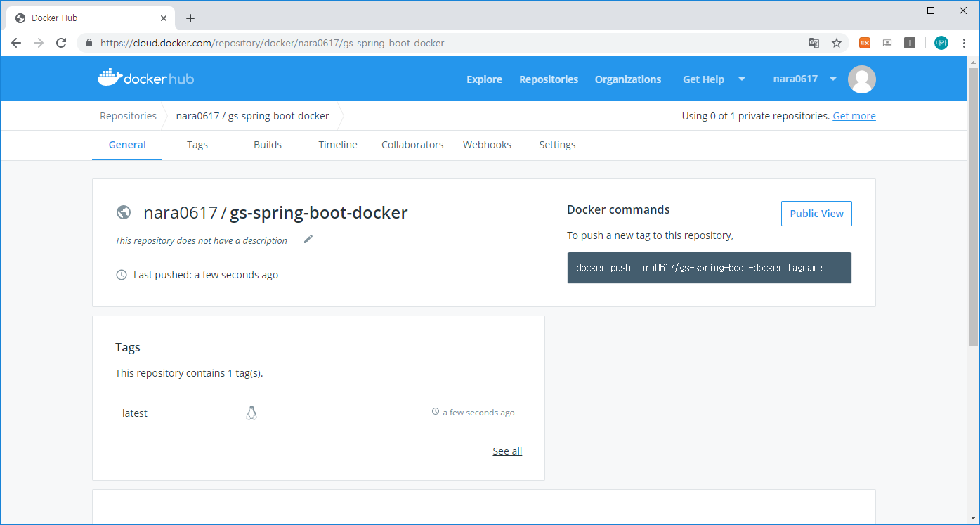
Task: Click nara0617 / gs-spring-boot-docker breadcrumb
Action: point(252,116)
